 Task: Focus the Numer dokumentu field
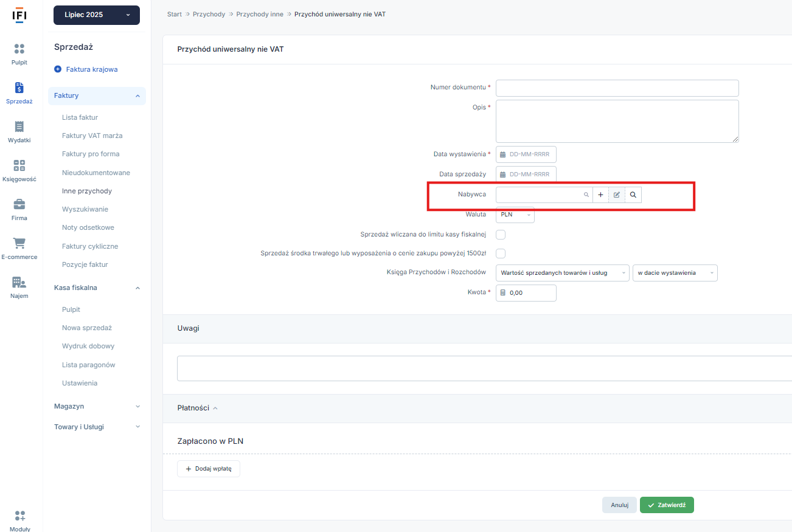click(x=617, y=88)
